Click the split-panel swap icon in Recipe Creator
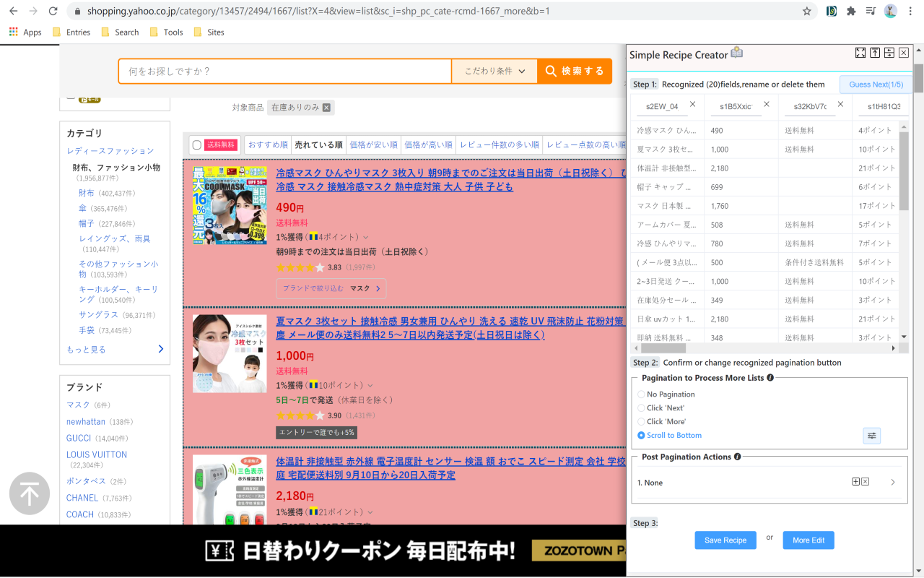This screenshot has height=578, width=924. pos(889,52)
